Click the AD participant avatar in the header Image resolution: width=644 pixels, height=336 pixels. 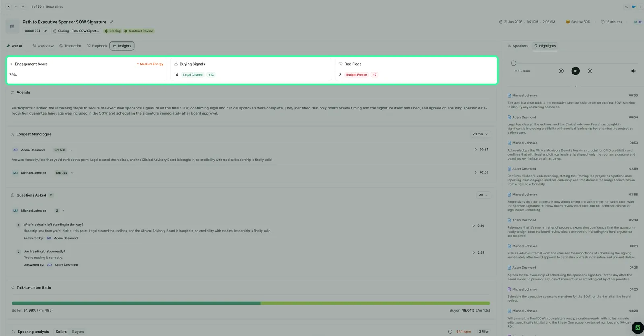640,22
